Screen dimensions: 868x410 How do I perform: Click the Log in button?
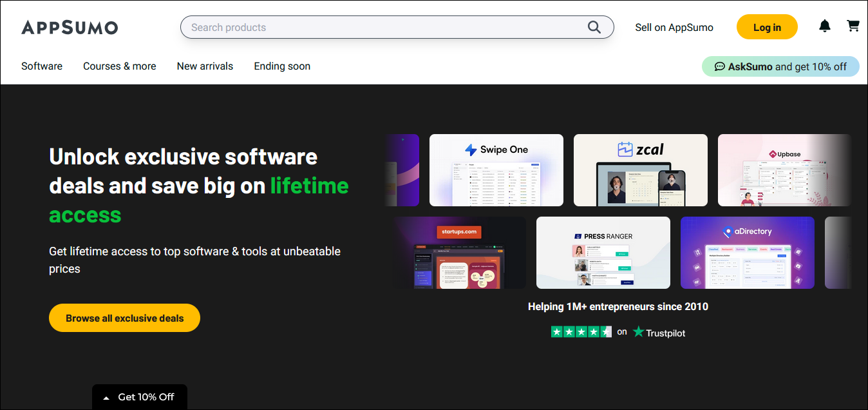coord(767,27)
